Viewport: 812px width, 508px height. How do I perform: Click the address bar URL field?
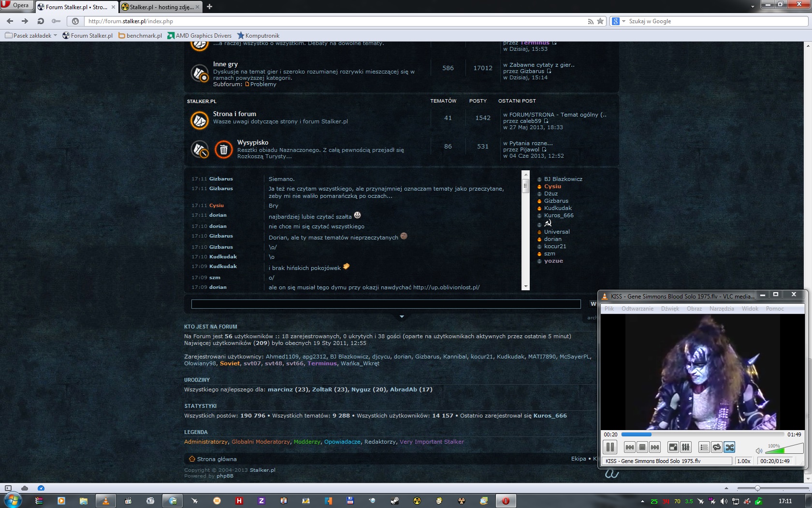[x=333, y=21]
